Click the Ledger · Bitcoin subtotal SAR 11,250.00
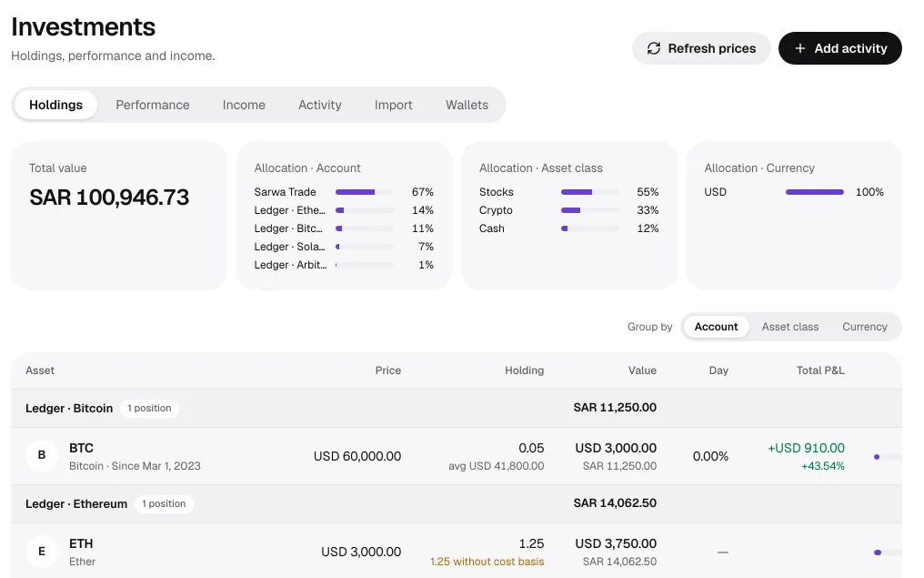The image size is (924, 578). [x=615, y=408]
